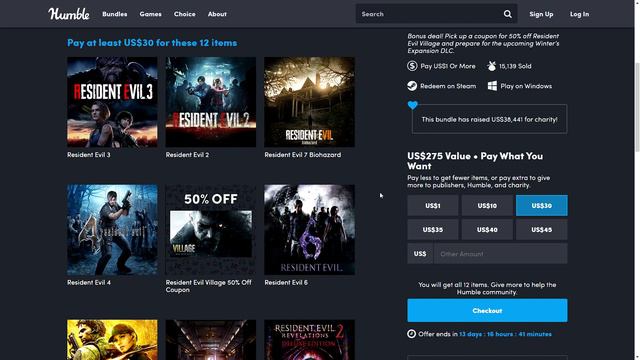The image size is (640, 360).
Task: Select the US$1 price option
Action: (433, 205)
